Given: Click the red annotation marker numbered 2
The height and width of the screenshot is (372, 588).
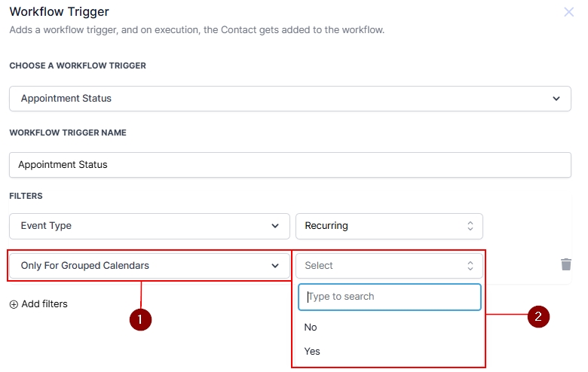Looking at the screenshot, I should click(x=537, y=316).
